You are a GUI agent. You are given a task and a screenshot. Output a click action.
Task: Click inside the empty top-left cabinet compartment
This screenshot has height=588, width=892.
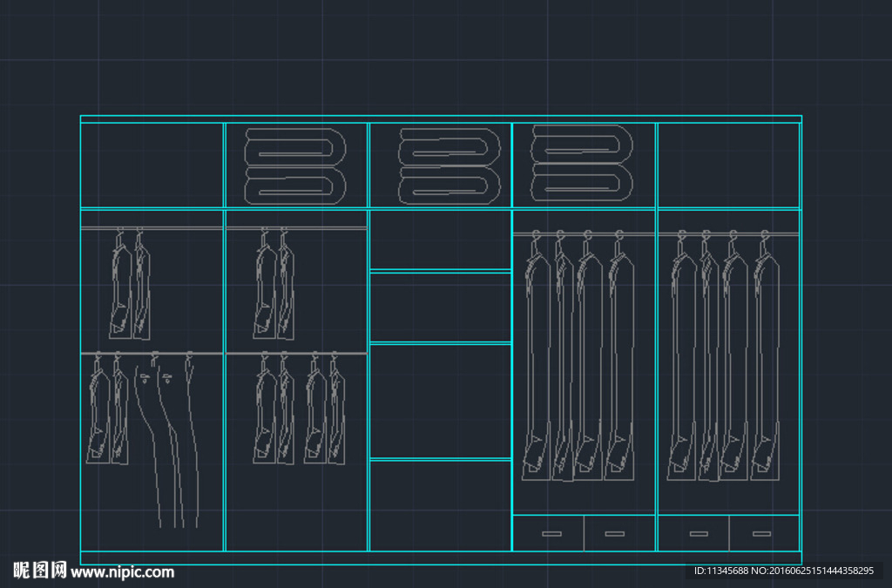pyautogui.click(x=152, y=166)
